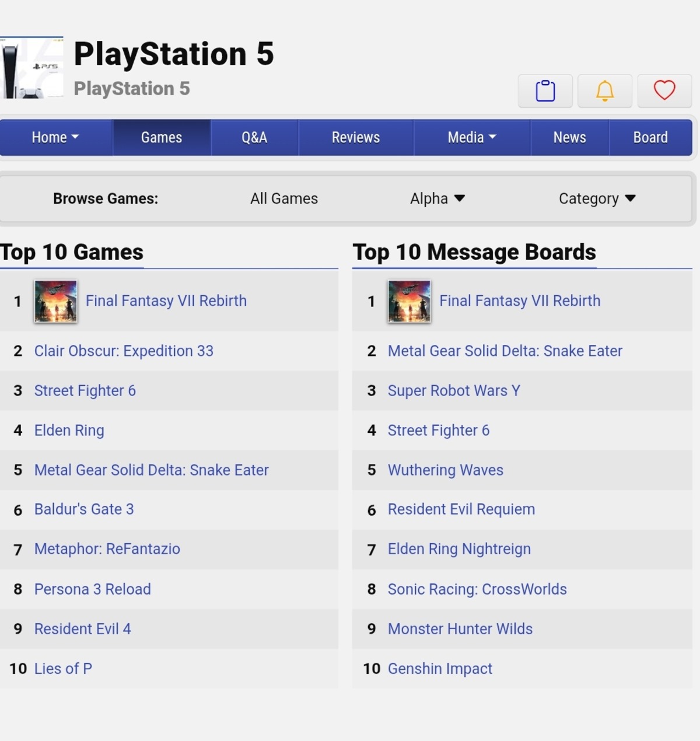Open Street Fighter 6 message board

pyautogui.click(x=439, y=431)
